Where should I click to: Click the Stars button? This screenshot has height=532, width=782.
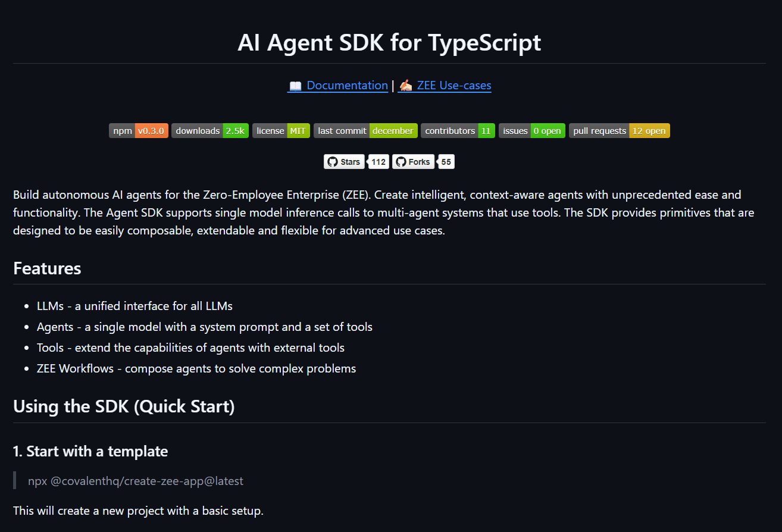[344, 161]
